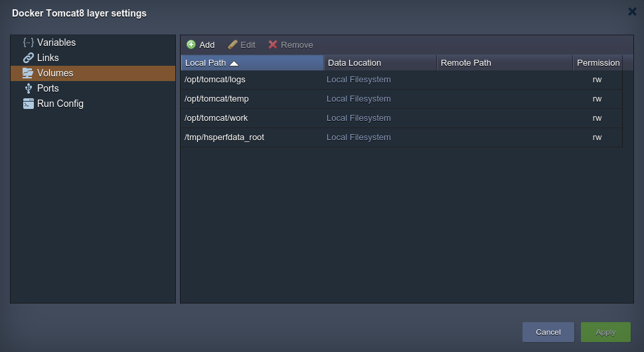The height and width of the screenshot is (352, 644).
Task: Click the red Remove X icon
Action: click(273, 44)
